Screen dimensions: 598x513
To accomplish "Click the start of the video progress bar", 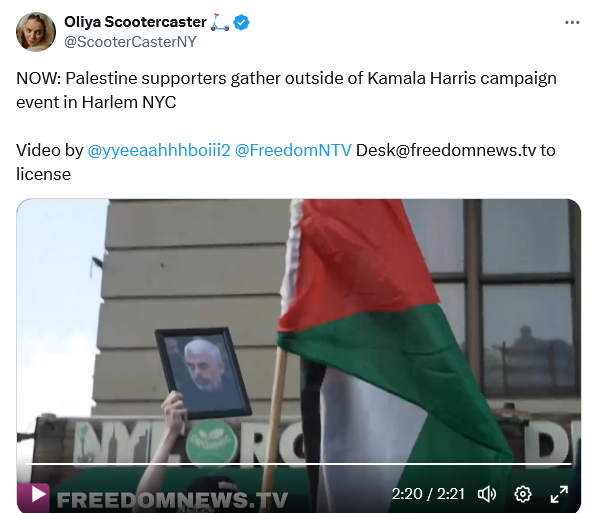I will pos(27,464).
